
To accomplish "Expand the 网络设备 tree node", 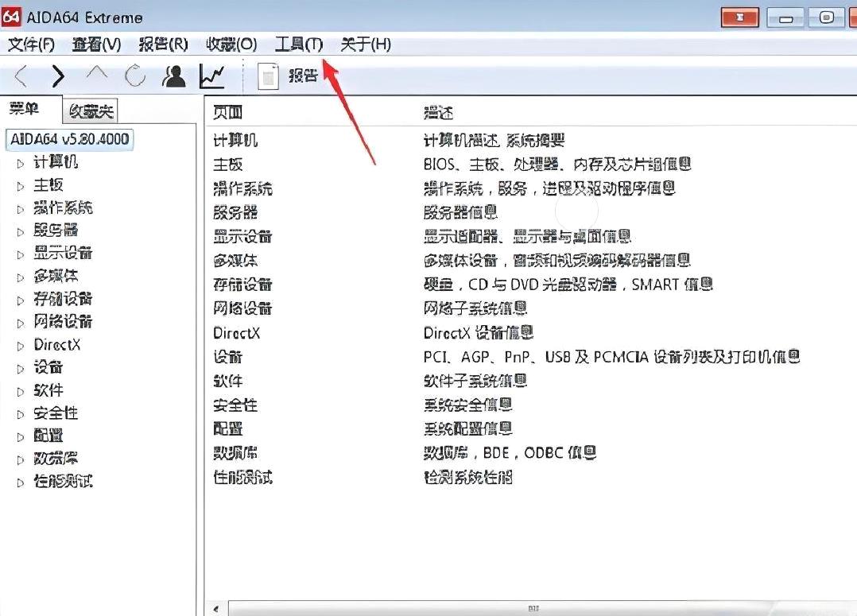I will (x=20, y=323).
